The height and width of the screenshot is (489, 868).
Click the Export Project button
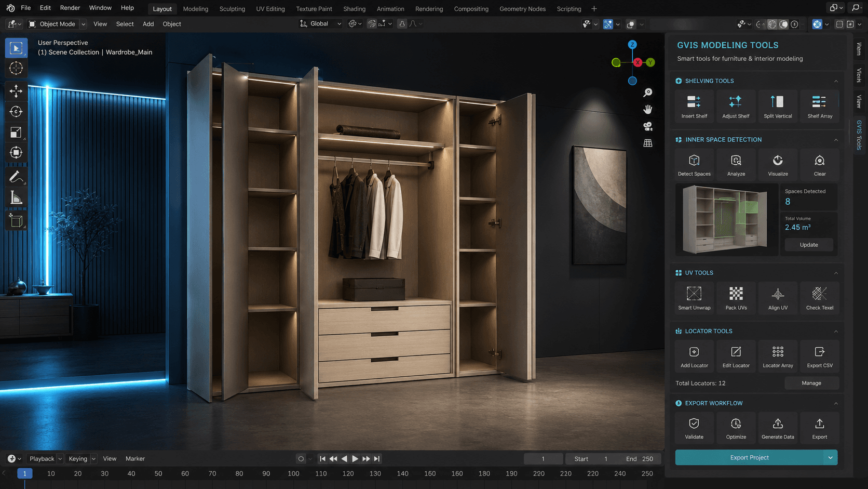[749, 458]
